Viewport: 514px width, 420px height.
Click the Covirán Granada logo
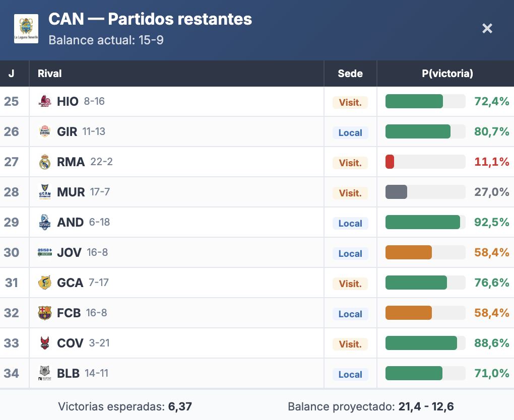(45, 343)
